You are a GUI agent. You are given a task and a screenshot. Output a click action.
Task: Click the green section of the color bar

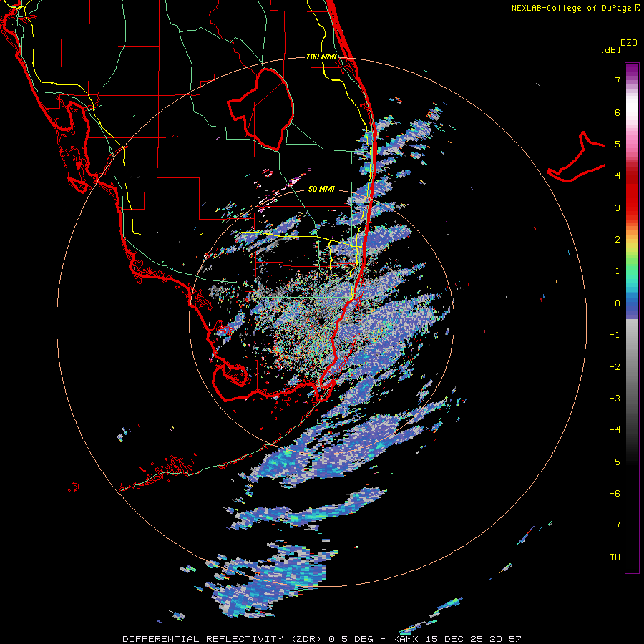[632, 265]
